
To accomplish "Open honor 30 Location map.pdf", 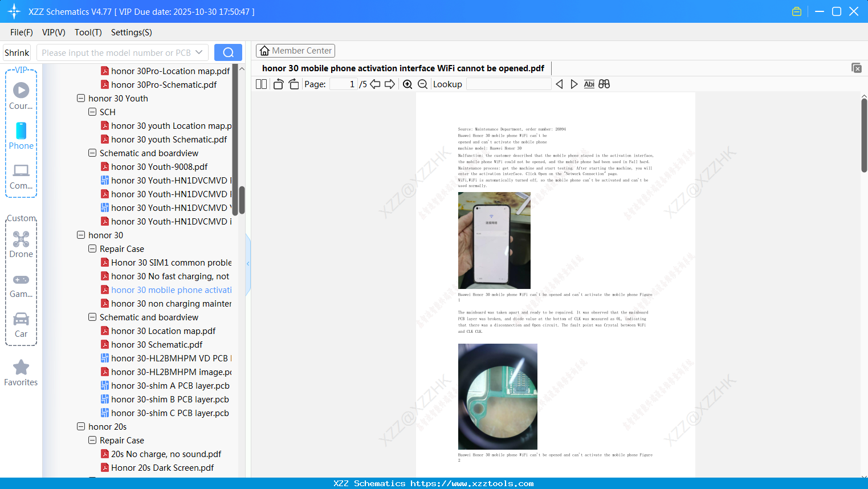I will click(x=158, y=331).
